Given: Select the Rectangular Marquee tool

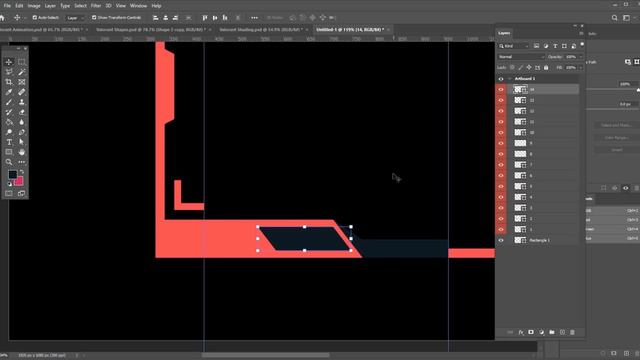Looking at the screenshot, I should (22, 62).
